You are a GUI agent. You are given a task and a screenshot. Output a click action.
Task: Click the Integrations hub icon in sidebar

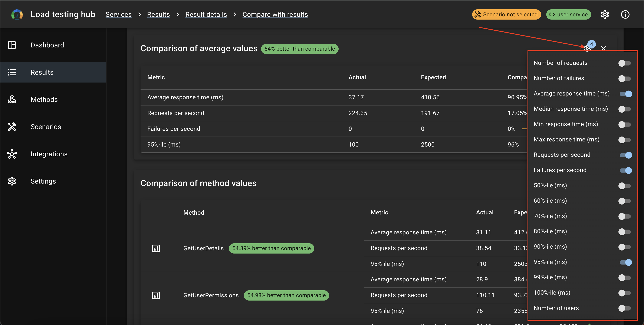12,154
